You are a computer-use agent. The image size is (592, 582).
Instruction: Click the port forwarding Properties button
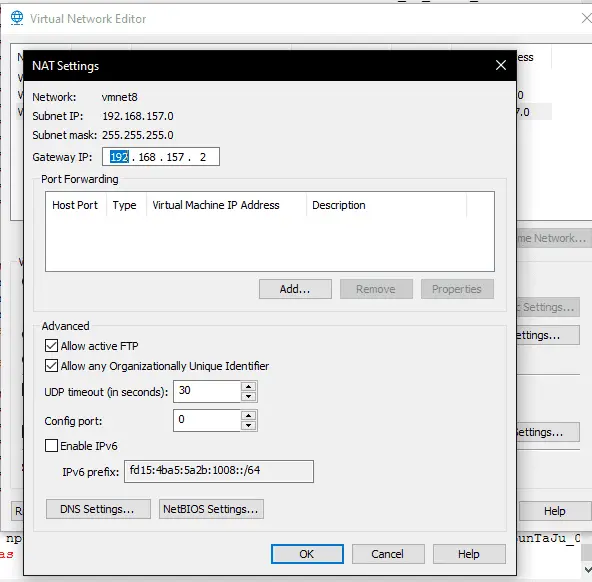457,289
